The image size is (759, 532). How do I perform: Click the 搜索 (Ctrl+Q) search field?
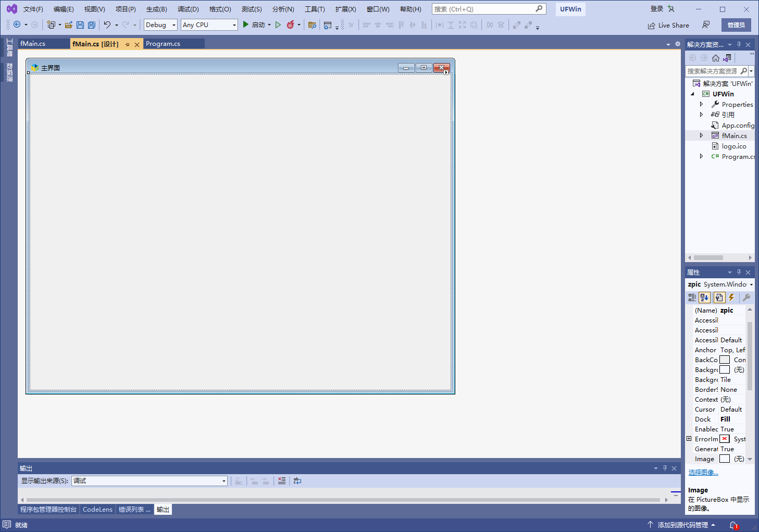point(489,9)
